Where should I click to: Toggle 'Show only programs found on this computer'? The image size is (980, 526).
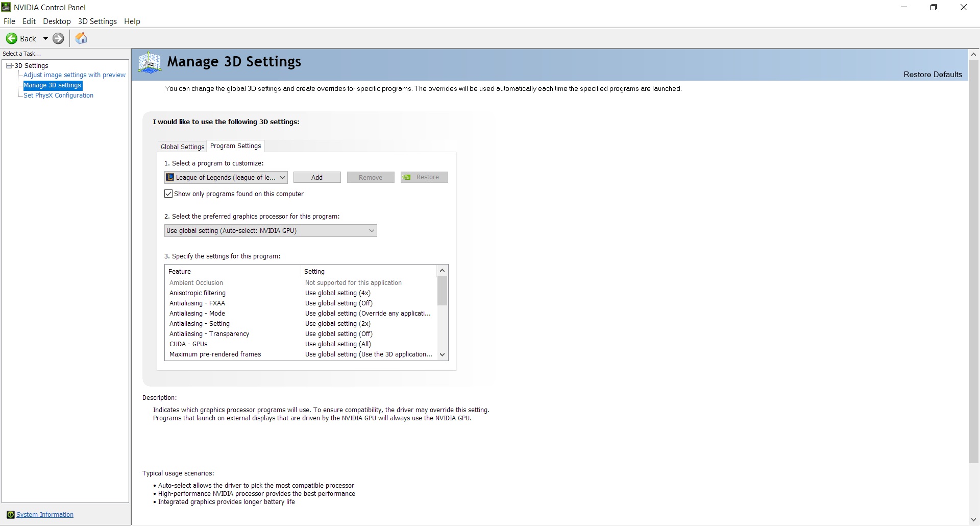[168, 194]
